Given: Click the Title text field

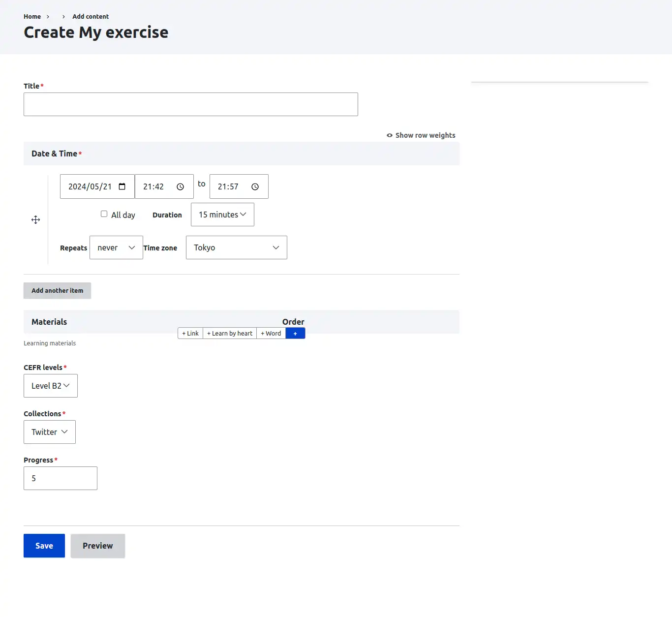Looking at the screenshot, I should [191, 104].
